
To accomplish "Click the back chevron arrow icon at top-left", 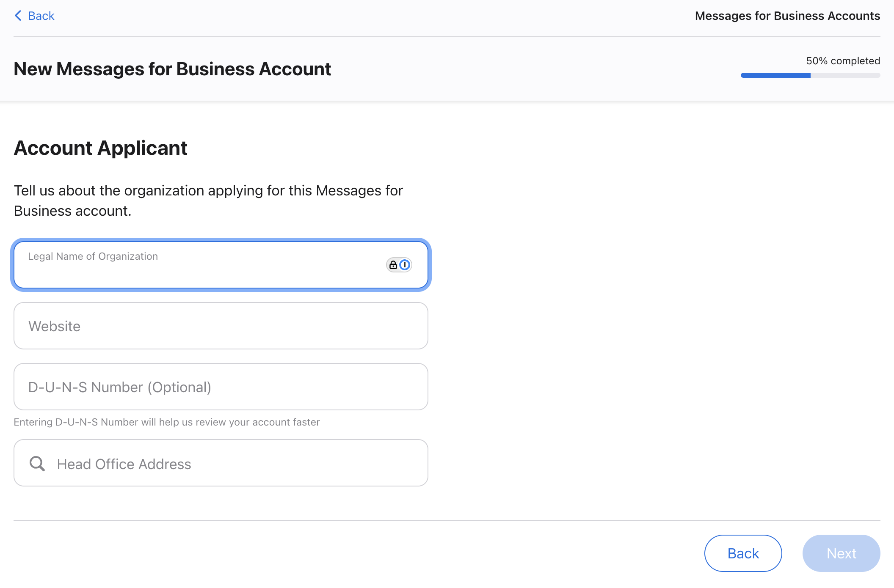I will click(18, 16).
